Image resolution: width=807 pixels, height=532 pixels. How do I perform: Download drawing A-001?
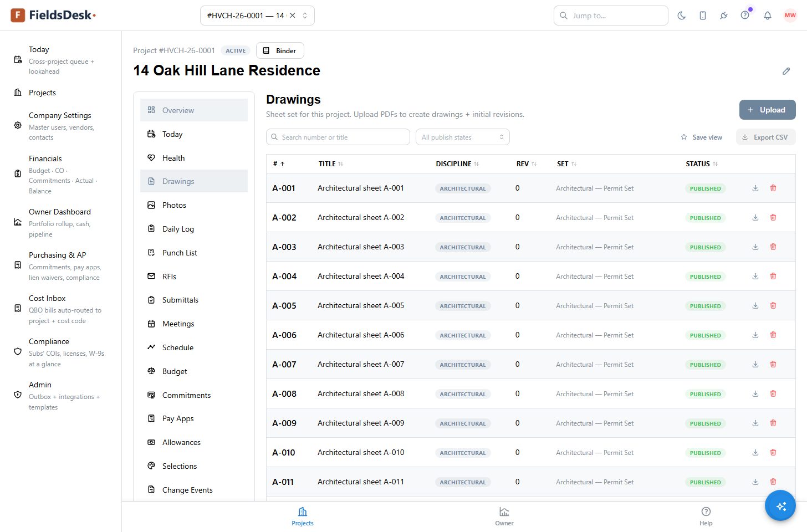[x=755, y=188]
